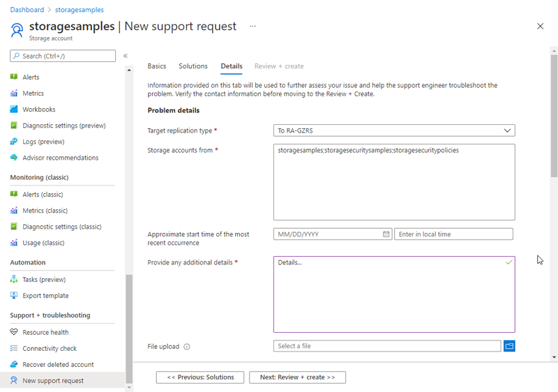Image resolution: width=558 pixels, height=392 pixels.
Task: Click Resource health heart icon
Action: (x=14, y=332)
